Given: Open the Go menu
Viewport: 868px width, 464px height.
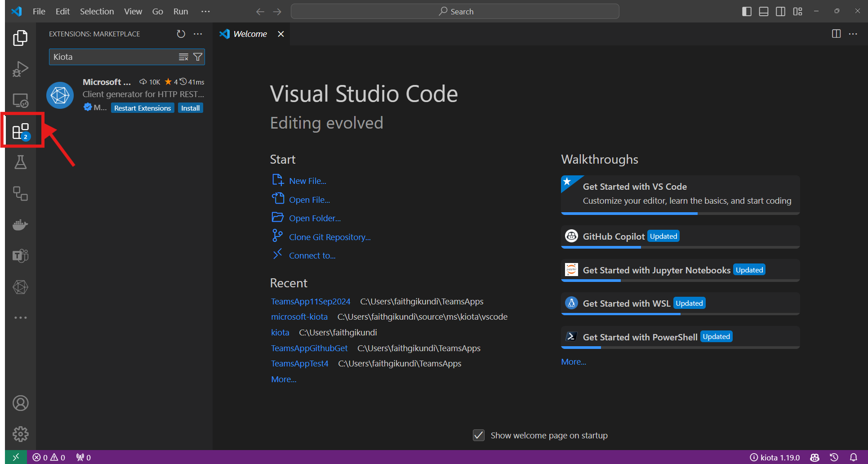Looking at the screenshot, I should 157,12.
